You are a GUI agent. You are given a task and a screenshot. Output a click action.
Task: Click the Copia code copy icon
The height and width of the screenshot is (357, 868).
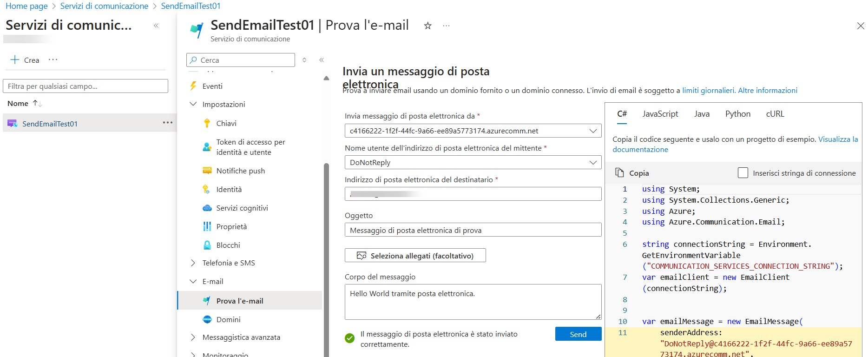click(619, 173)
